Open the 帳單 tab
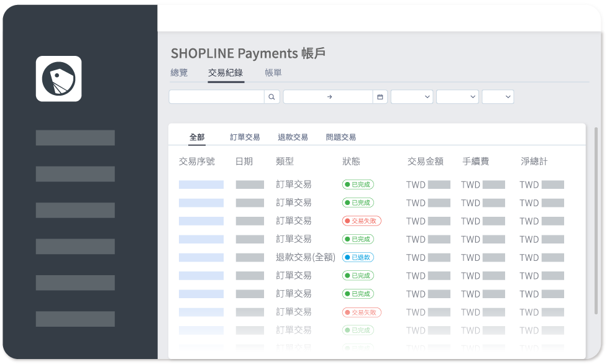 [x=273, y=73]
